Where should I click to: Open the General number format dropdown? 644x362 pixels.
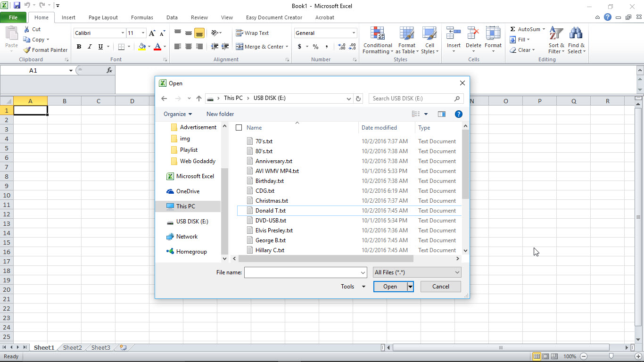[x=354, y=33]
